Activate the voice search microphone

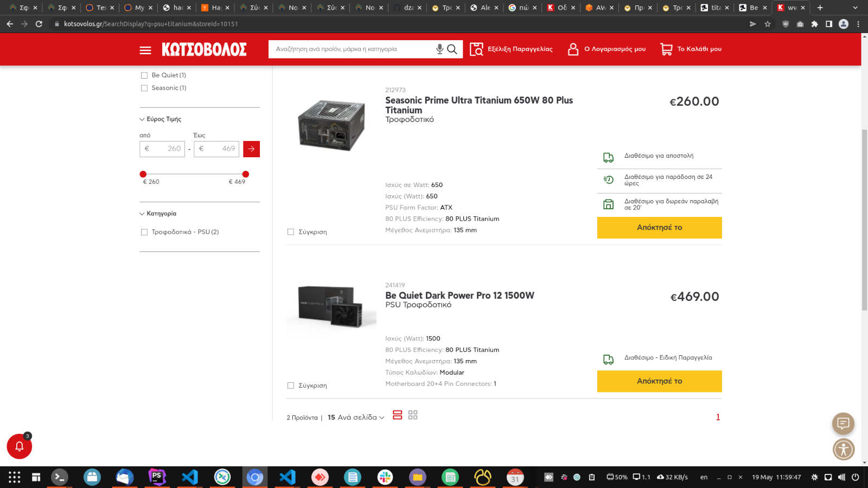(x=439, y=49)
